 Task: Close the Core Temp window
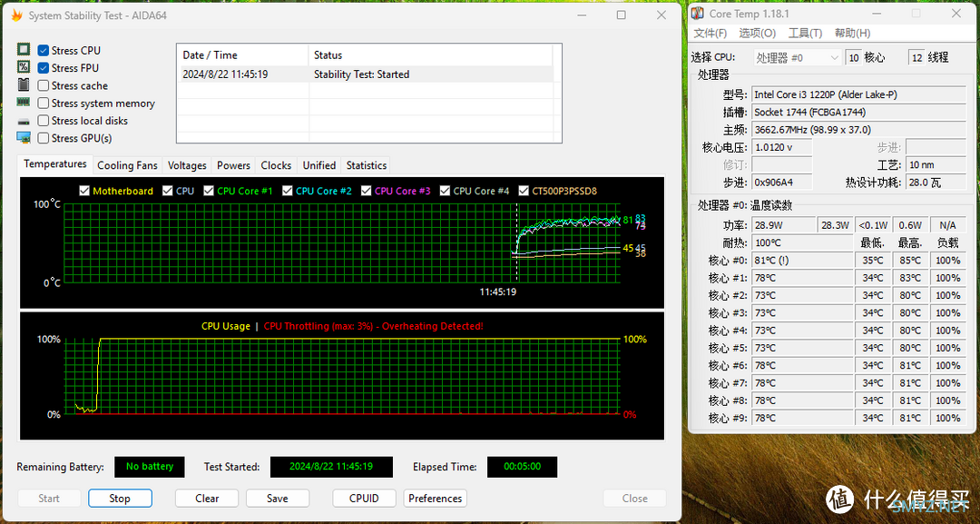point(956,14)
